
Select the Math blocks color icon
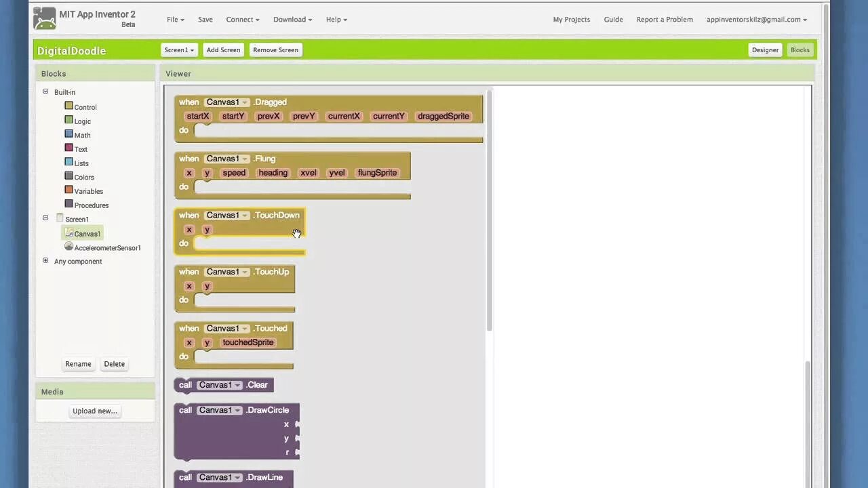[68, 134]
